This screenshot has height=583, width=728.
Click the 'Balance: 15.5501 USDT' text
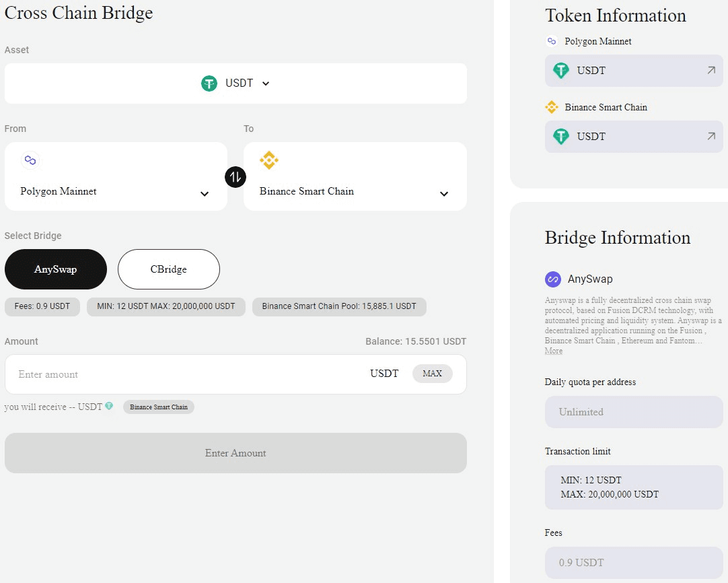[416, 341]
